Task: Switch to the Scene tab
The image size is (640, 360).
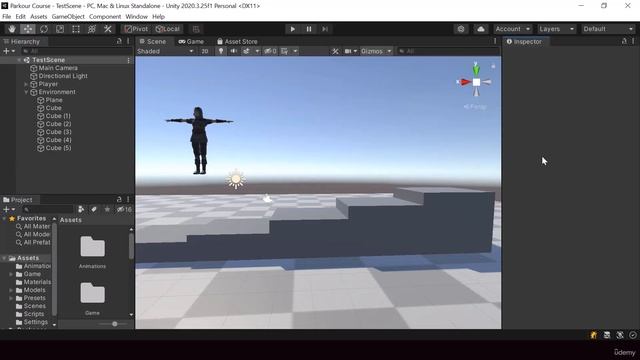Action: point(153,42)
